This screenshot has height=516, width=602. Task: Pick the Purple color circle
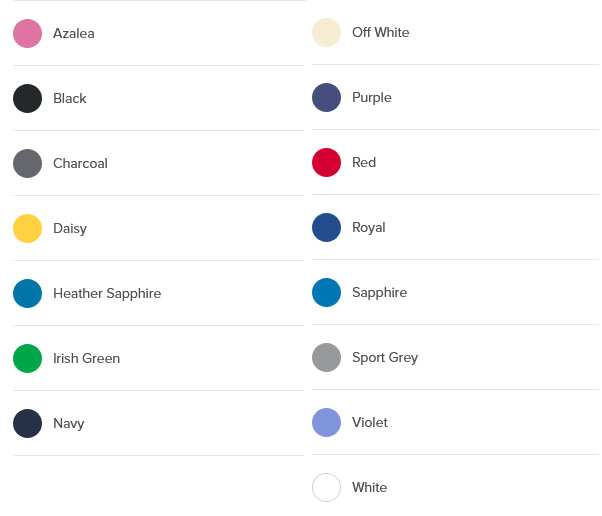[x=326, y=97]
